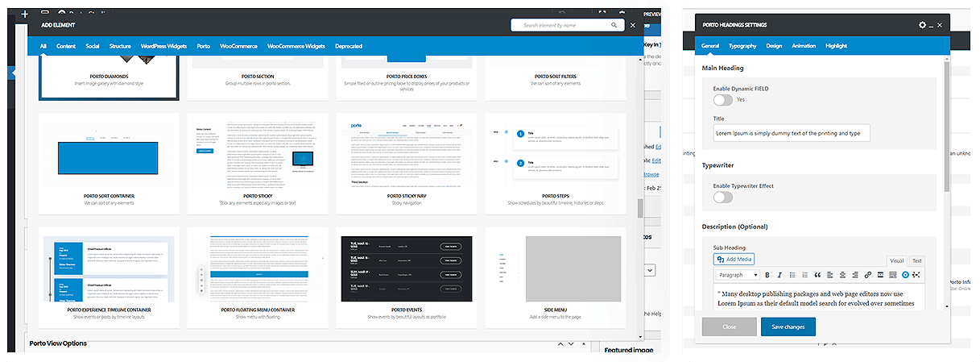The image size is (980, 362).
Task: Collapse Porto View Options with the up arrow
Action: pos(561,344)
